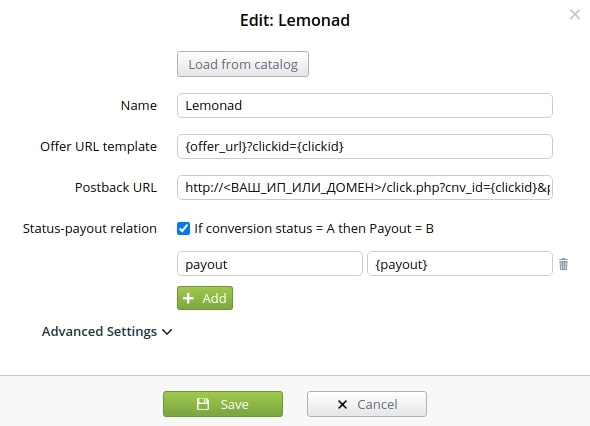Add a new status-payout row
The height and width of the screenshot is (426, 590).
click(205, 298)
